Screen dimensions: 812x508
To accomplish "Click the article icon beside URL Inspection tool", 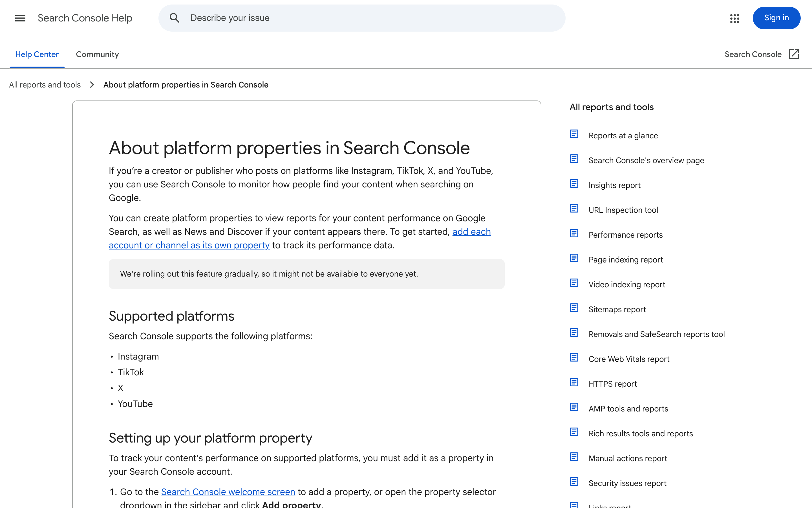I will tap(574, 209).
